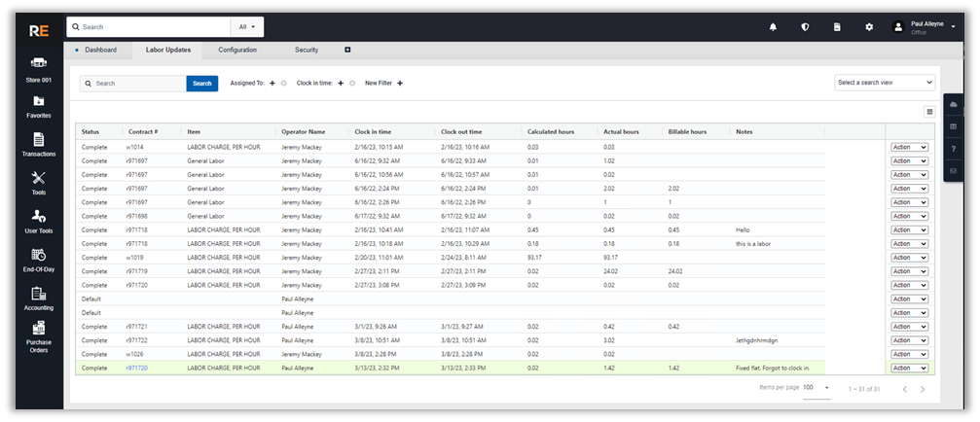The image size is (980, 422).
Task: Open notifications bell icon
Action: (773, 27)
